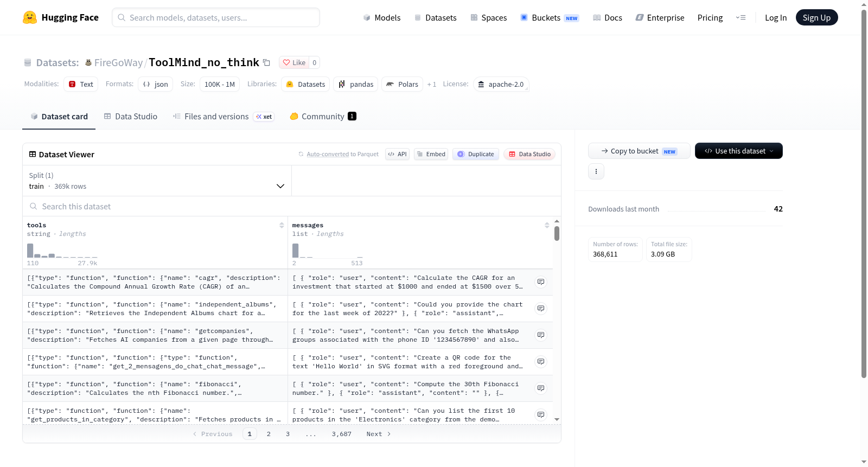The width and height of the screenshot is (868, 467).
Task: Click the page vertical scrollbar
Action: 864,194
